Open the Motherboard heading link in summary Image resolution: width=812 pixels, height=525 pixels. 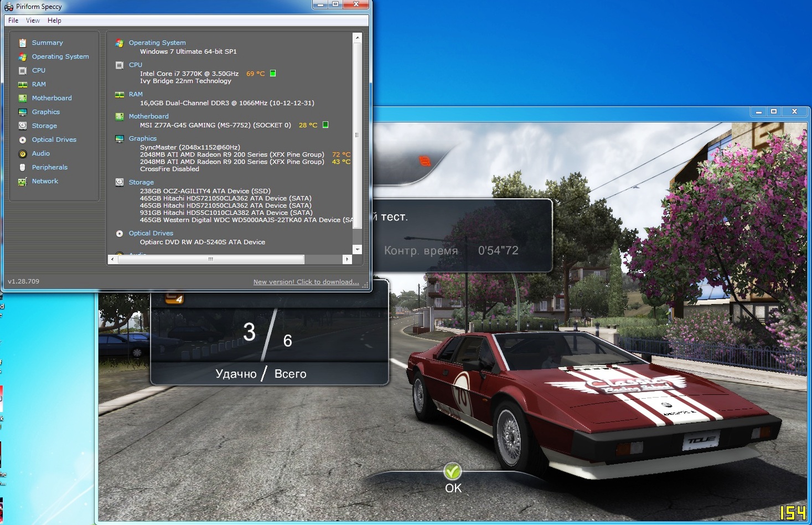tap(149, 116)
